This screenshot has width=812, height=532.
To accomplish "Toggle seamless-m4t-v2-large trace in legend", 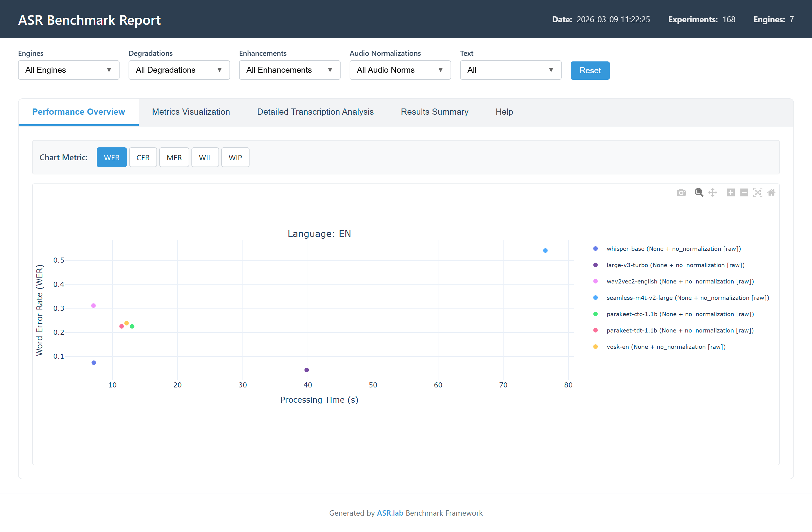I will point(687,298).
